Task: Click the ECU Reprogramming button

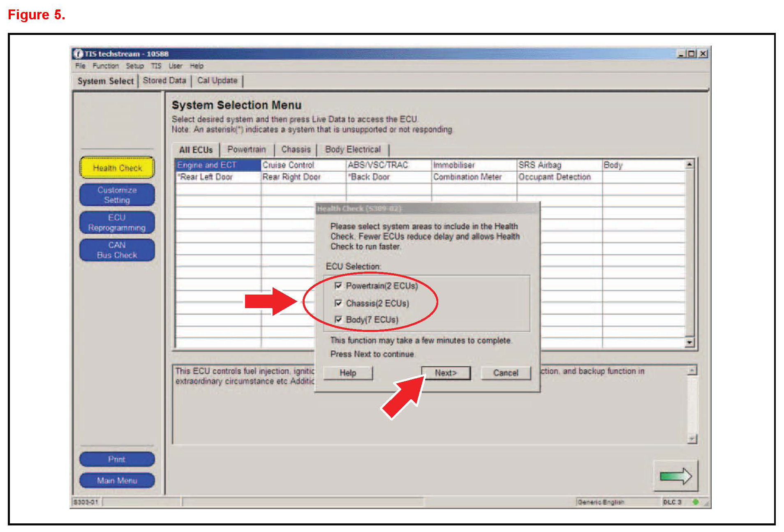Action: pyautogui.click(x=117, y=223)
